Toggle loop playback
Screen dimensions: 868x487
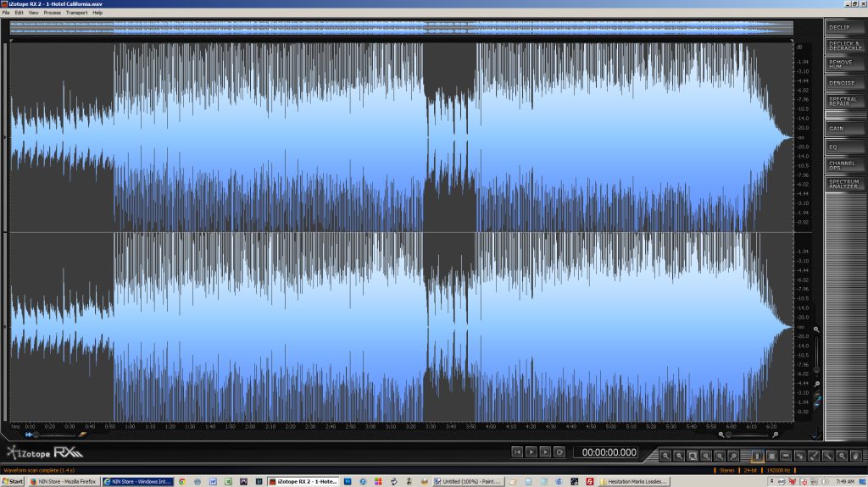(x=559, y=452)
